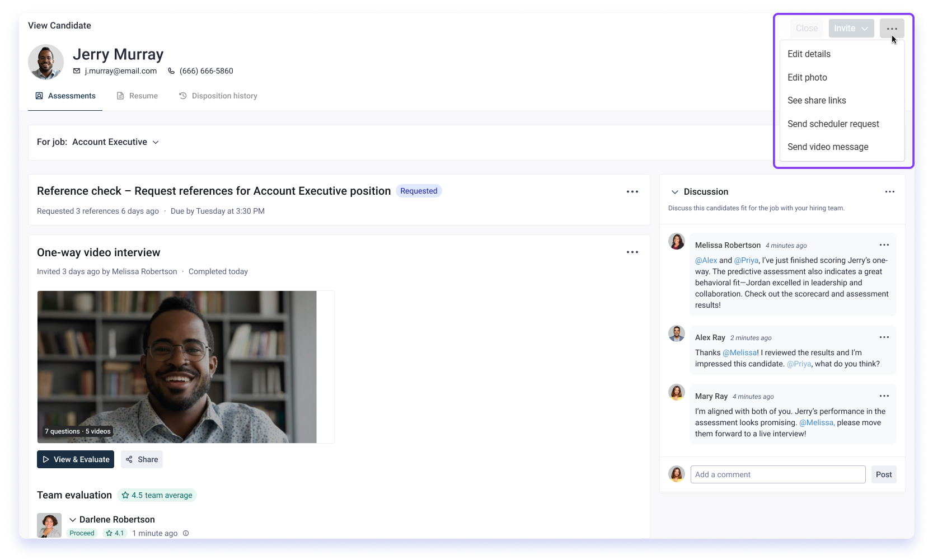Click Mary Ray's avatar in Discussion
Screen dimensions: 933x560
tap(677, 393)
